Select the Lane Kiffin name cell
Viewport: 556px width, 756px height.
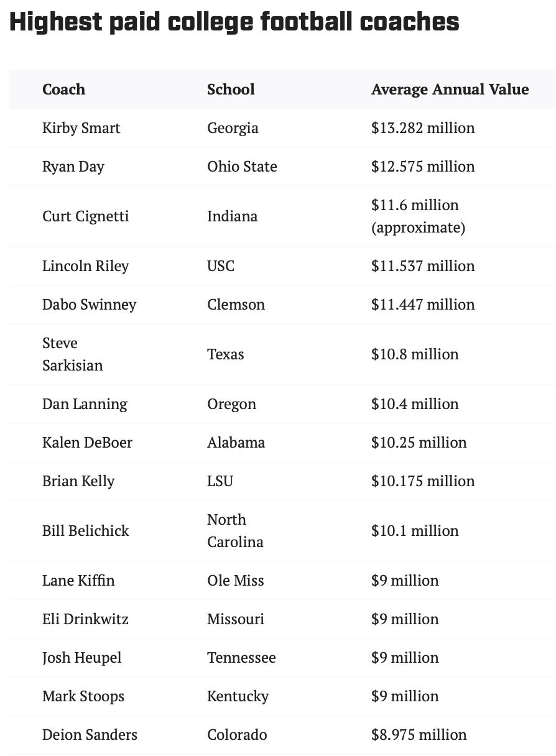coord(78,581)
